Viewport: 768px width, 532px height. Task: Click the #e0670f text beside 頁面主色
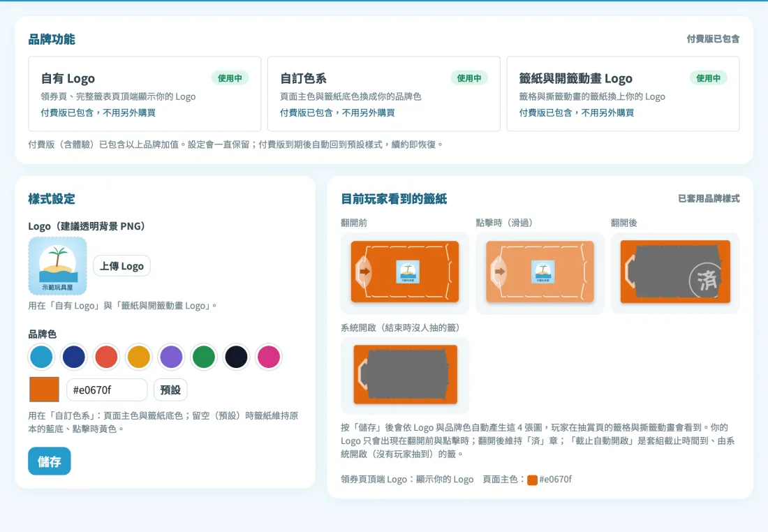click(556, 480)
